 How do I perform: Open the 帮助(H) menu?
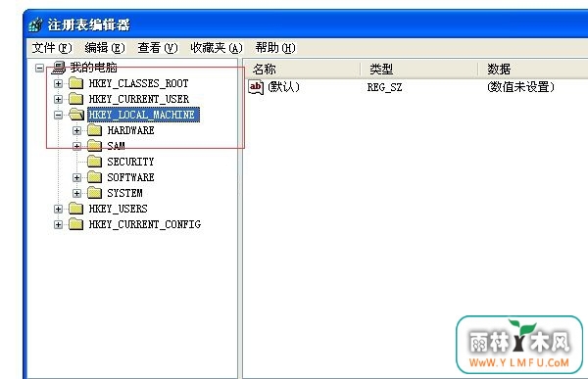click(x=275, y=48)
